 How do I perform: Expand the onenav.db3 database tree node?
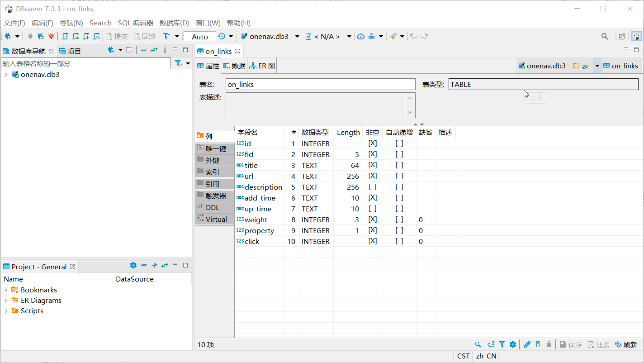6,75
